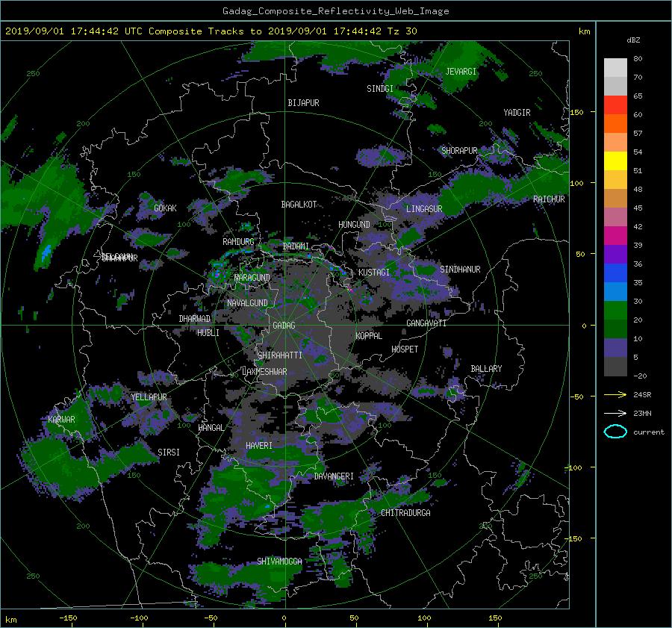Viewport: 672px width, 628px height.
Task: Click the bright green 20-30 dBZ swatch
Action: click(615, 311)
